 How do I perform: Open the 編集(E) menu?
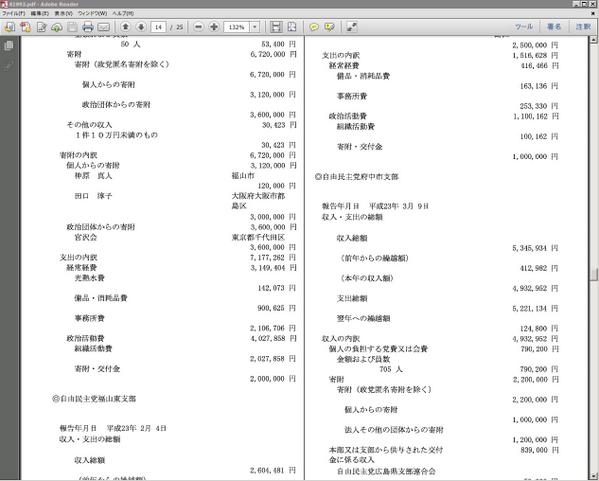pyautogui.click(x=40, y=13)
